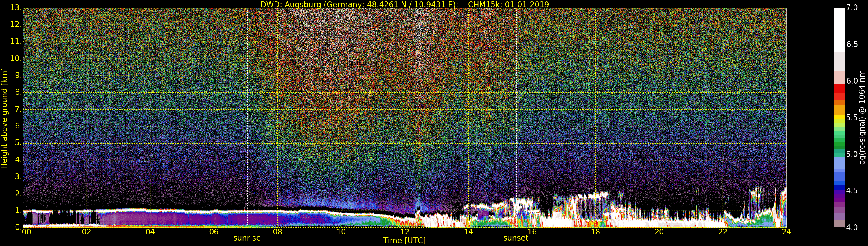Select the "5" height axis tick label

pyautogui.click(x=18, y=143)
